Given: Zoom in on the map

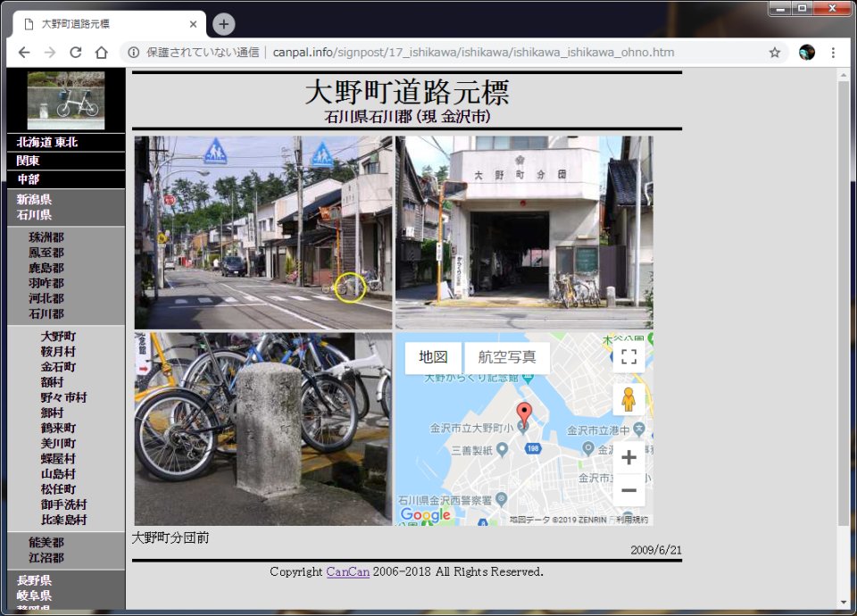Looking at the screenshot, I should [x=629, y=457].
